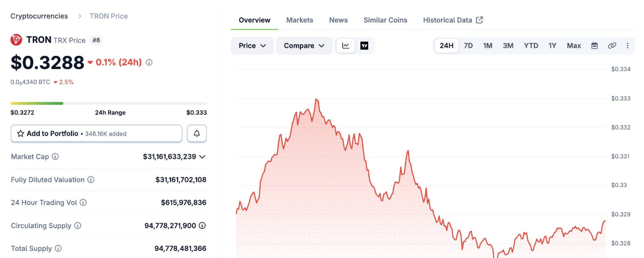The height and width of the screenshot is (258, 644).
Task: Click the #8 rank badge
Action: click(x=96, y=40)
